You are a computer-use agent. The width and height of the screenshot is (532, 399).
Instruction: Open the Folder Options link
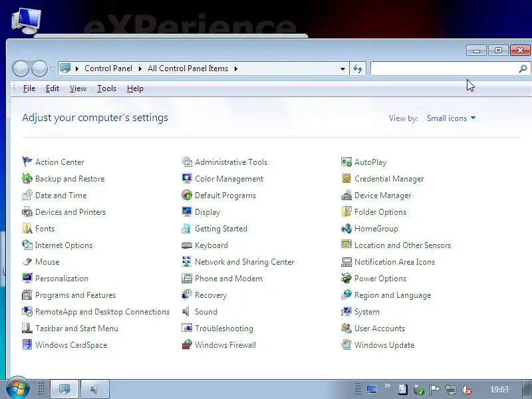click(x=380, y=212)
